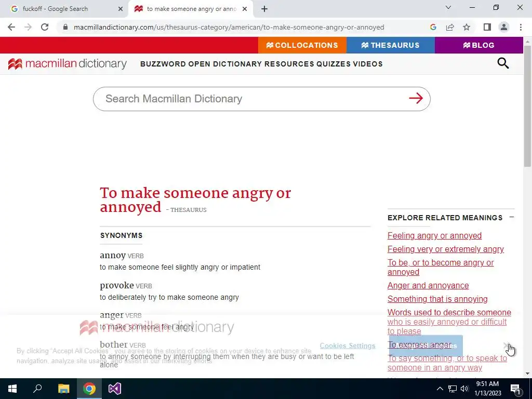This screenshot has height=399, width=532.
Task: Open network status tray icon
Action: tap(453, 389)
